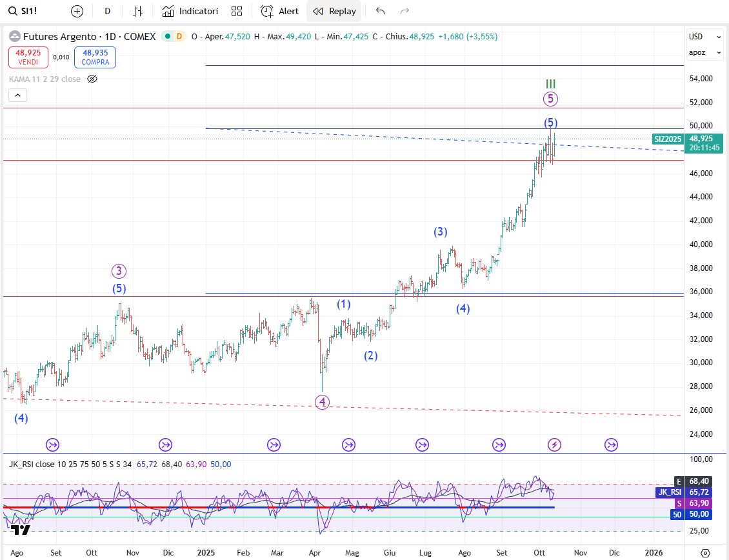Start bar Replay mode
Screen dimensions: 729x560
[335, 11]
